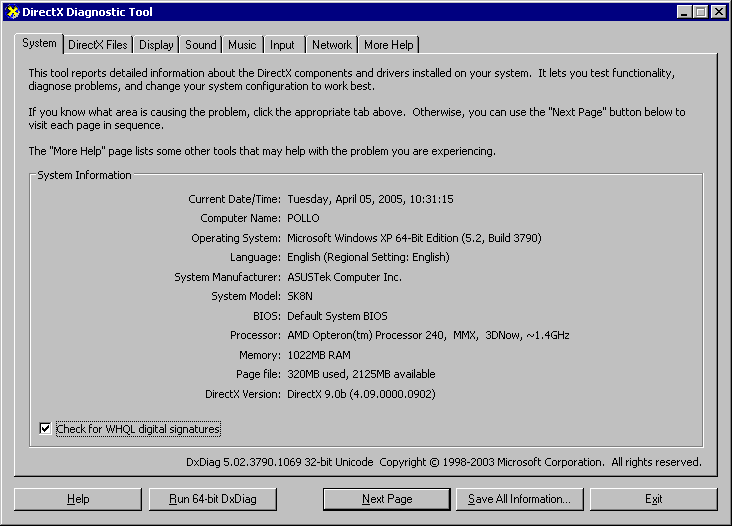Open the Display tab

[x=156, y=45]
